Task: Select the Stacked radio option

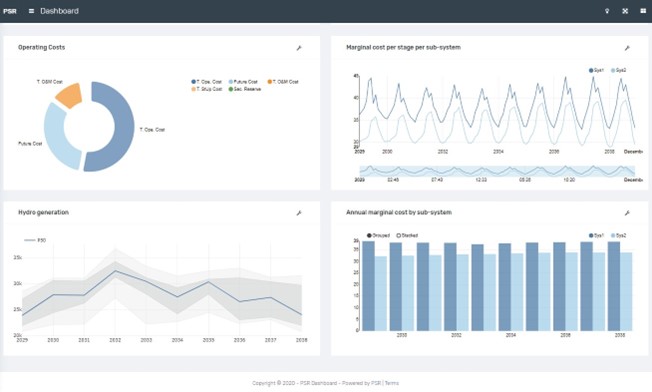Action: click(x=407, y=235)
